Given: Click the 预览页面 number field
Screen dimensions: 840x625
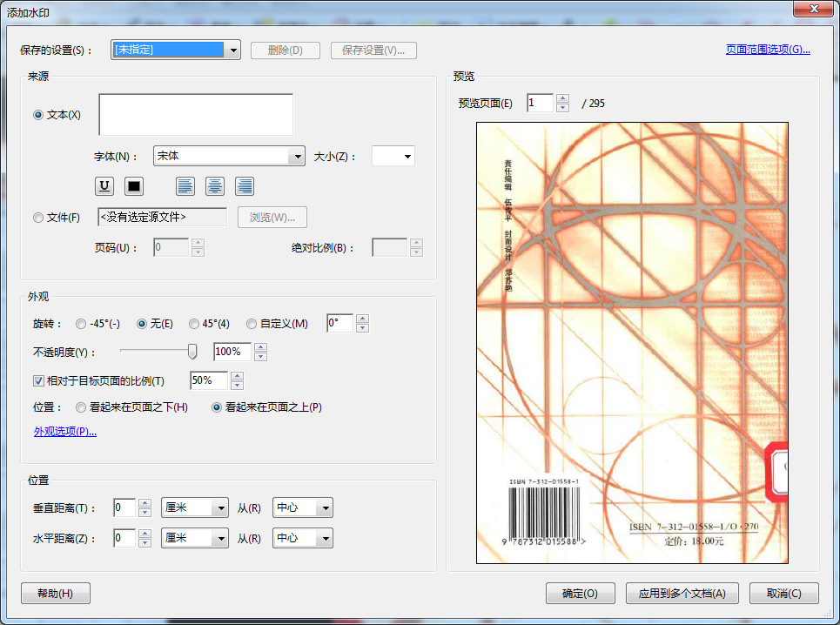Looking at the screenshot, I should [x=540, y=103].
